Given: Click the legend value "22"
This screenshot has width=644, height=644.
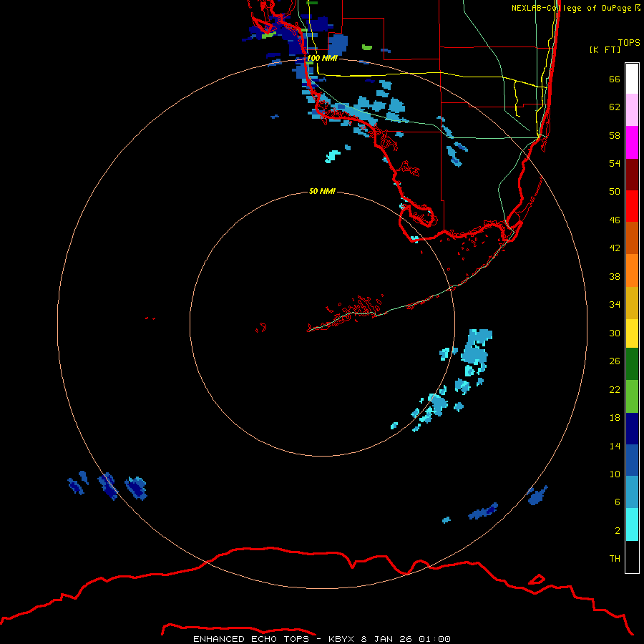Looking at the screenshot, I should tap(615, 389).
